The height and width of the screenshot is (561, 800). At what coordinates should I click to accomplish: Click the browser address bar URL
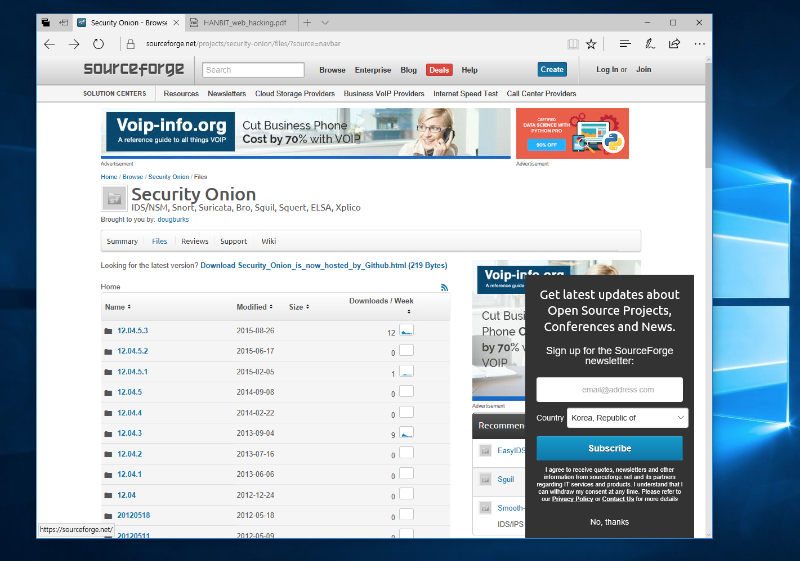point(243,44)
